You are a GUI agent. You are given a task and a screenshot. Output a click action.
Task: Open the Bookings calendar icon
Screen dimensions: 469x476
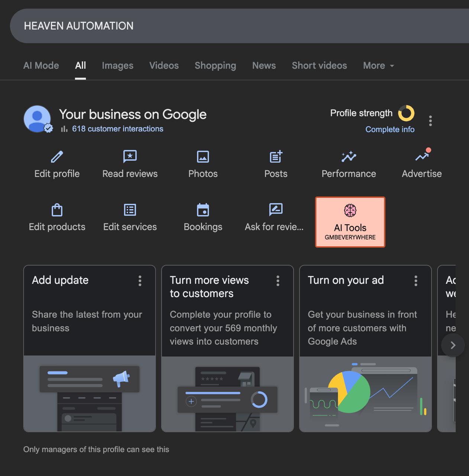click(203, 210)
